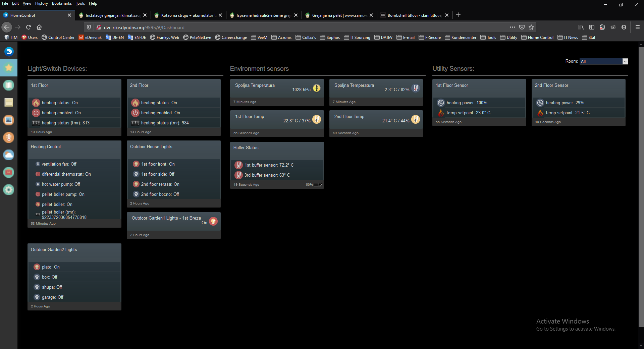644x349 pixels.
Task: Click the picture frame sidebar icon
Action: [9, 120]
